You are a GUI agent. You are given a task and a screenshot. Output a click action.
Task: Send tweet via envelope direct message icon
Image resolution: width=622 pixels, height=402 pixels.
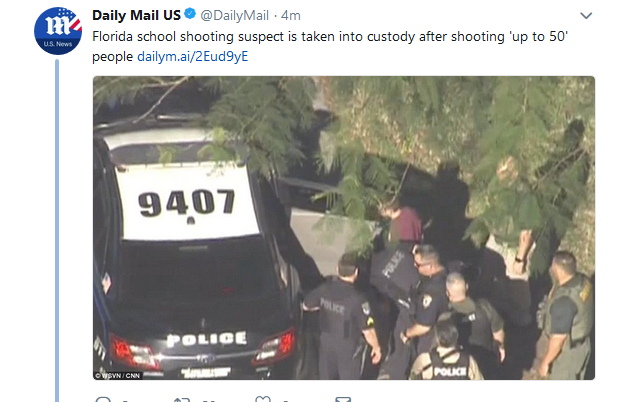(x=343, y=399)
